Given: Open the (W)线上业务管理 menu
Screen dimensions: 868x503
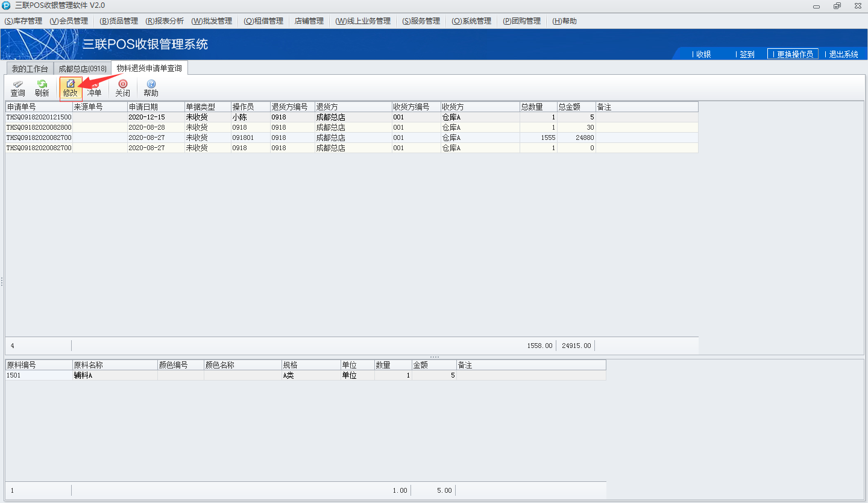Looking at the screenshot, I should point(363,21).
